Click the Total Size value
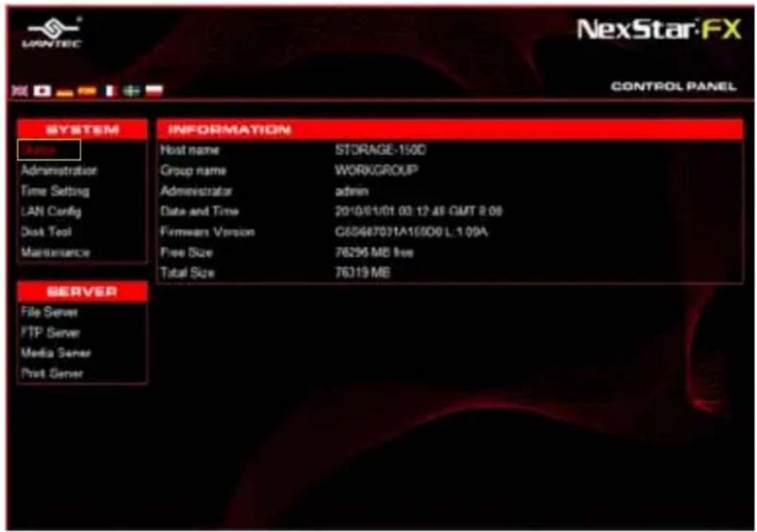This screenshot has width=757, height=532. point(363,273)
